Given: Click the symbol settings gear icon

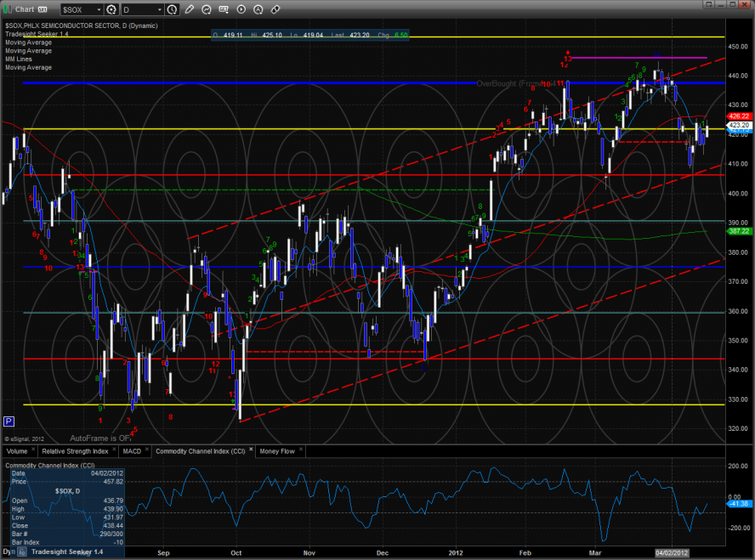Looking at the screenshot, I should pyautogui.click(x=110, y=10).
